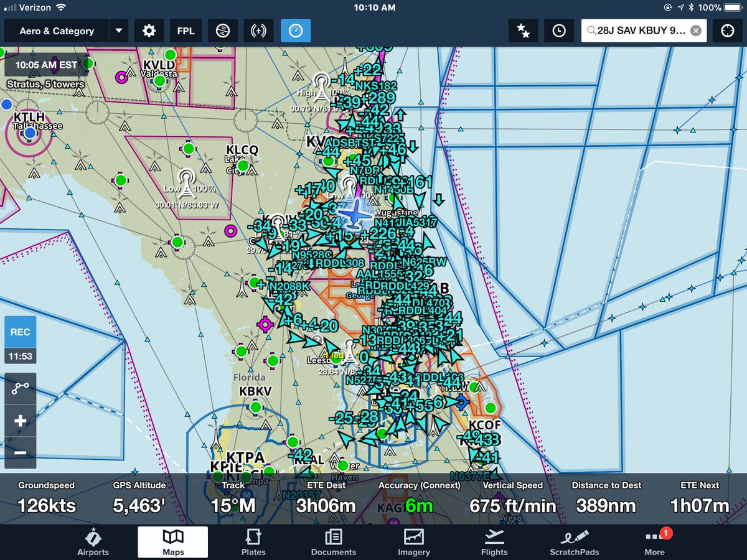Image resolution: width=747 pixels, height=560 pixels.
Task: Toggle the instrument panel gauge button
Action: [x=296, y=30]
